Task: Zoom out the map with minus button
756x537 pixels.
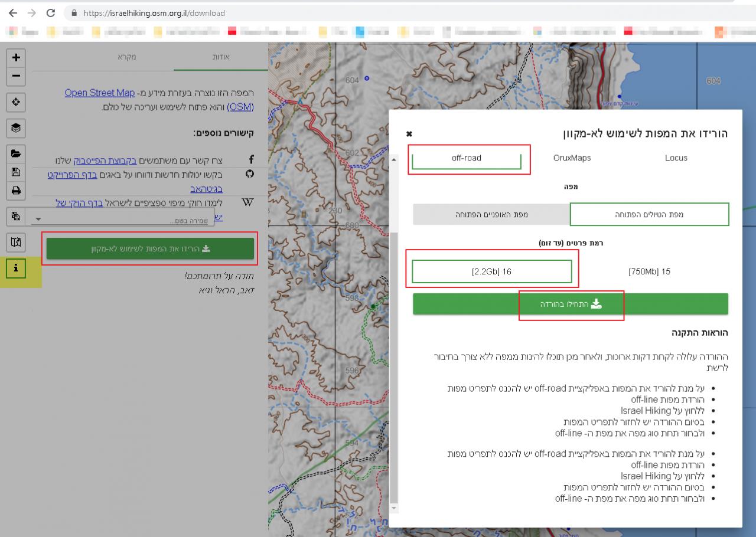Action: click(16, 76)
